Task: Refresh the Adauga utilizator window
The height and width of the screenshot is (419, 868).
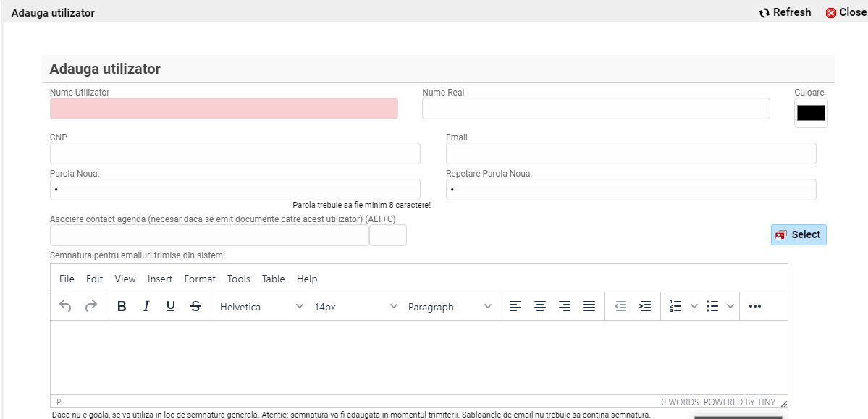Action: coord(785,12)
